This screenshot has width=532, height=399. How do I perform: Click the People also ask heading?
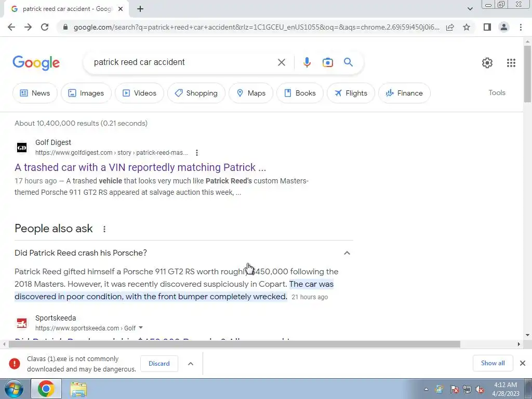(54, 229)
